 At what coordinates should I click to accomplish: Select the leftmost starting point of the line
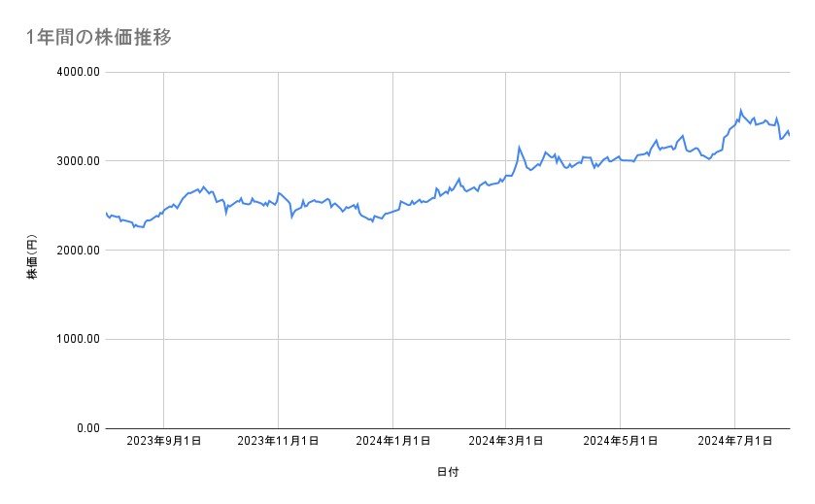(x=106, y=213)
